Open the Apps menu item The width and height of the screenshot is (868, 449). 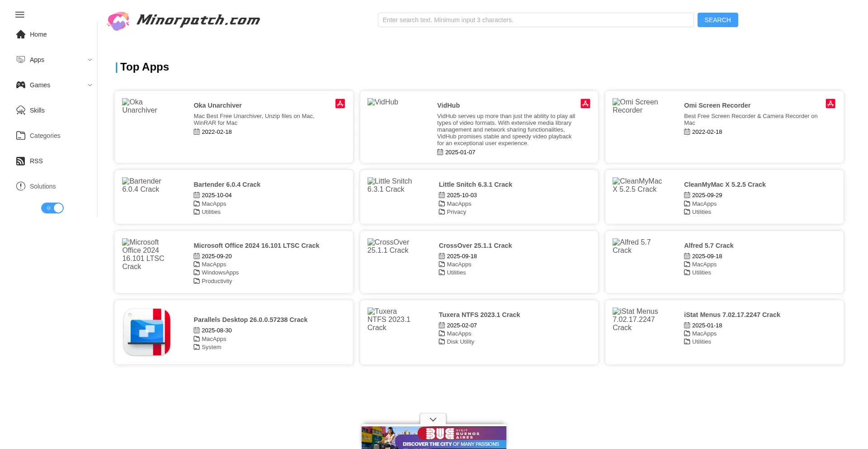[x=37, y=60]
